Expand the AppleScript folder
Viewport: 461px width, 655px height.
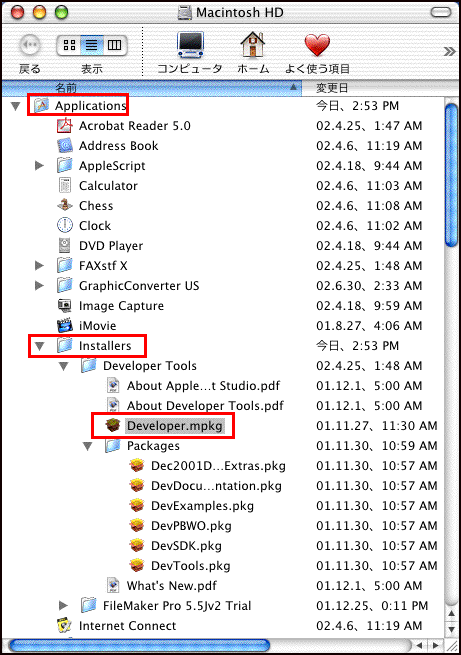tap(39, 165)
